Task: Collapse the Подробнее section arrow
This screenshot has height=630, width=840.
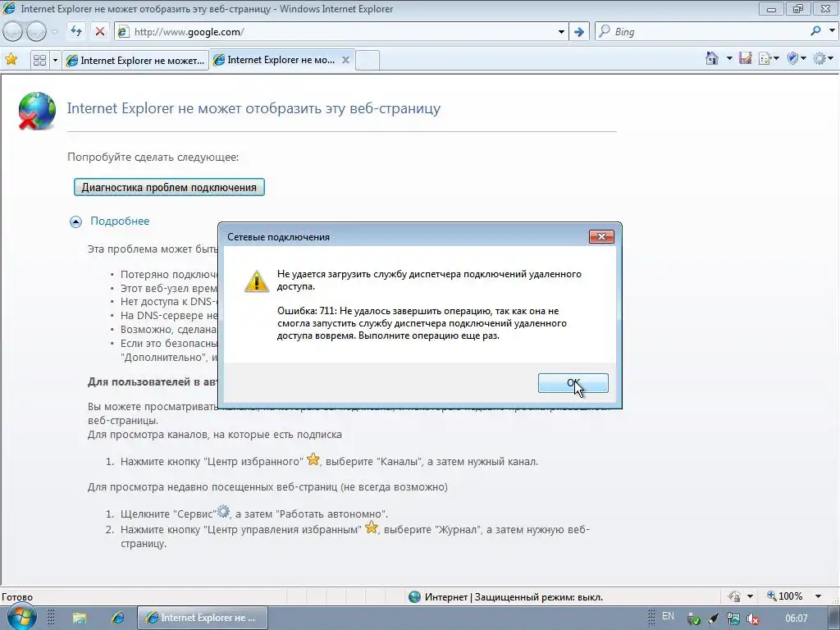Action: point(76,221)
